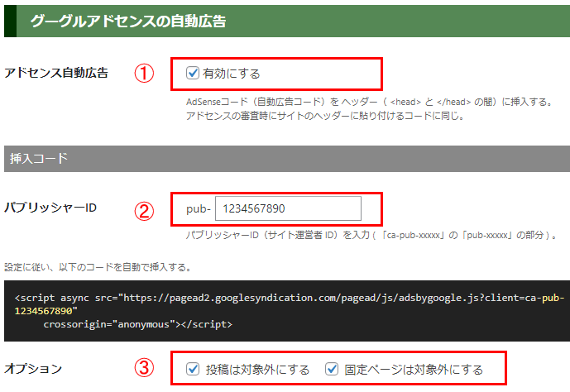The height and width of the screenshot is (392, 570).
Task: Toggle the 固定ページは対象外にする checkbox
Action: pos(332,369)
